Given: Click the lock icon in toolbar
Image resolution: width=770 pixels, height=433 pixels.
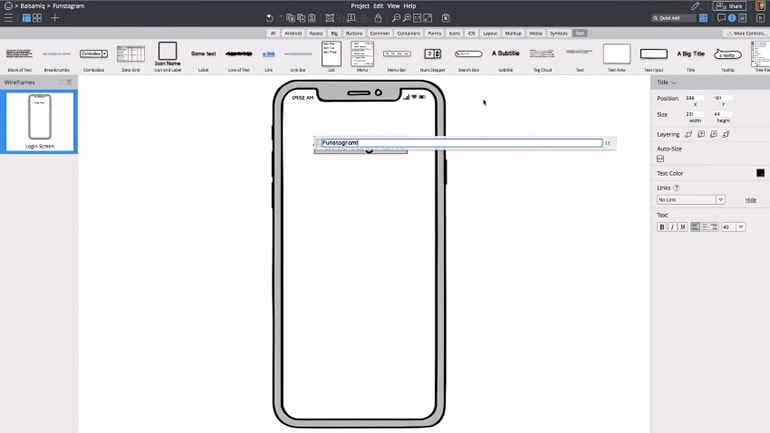Looking at the screenshot, I should pos(378,18).
